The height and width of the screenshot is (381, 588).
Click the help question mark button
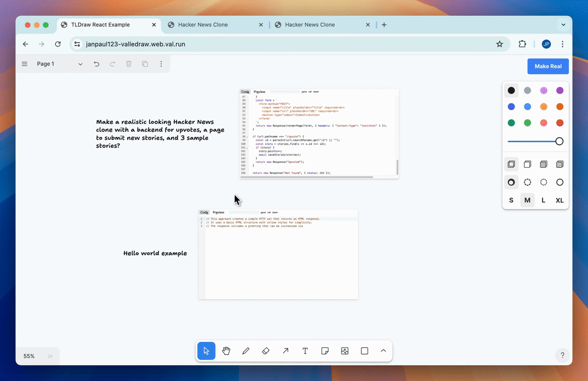pos(562,355)
